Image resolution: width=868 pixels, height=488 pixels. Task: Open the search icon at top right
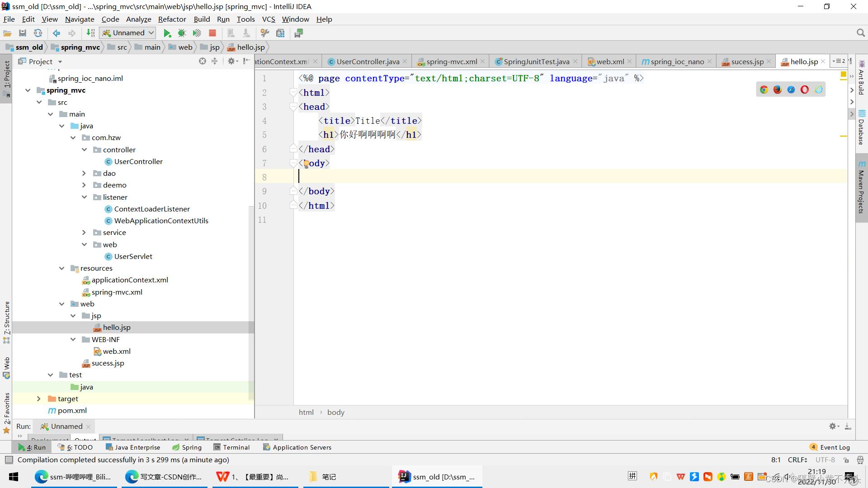[861, 33]
